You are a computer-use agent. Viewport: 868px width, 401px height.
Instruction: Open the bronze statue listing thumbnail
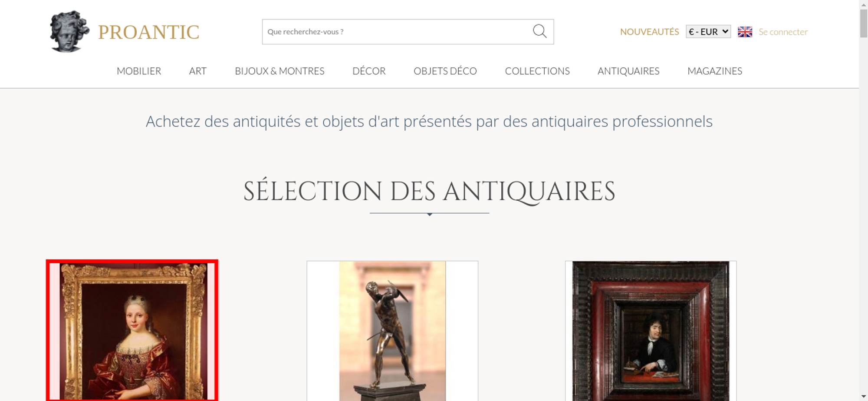click(392, 331)
